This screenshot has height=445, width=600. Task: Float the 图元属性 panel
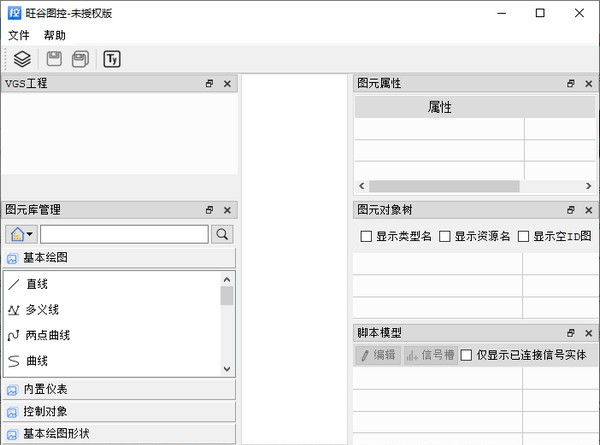point(571,83)
